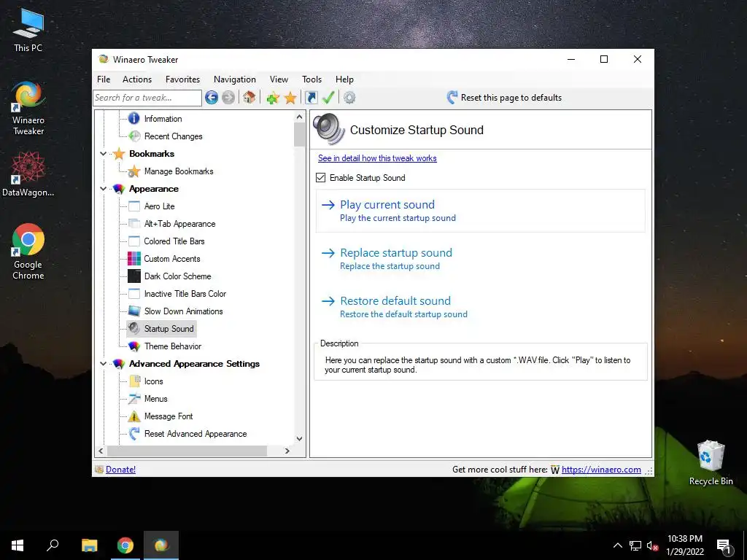The image size is (747, 560).
Task: Open the Navigation menu
Action: pos(234,79)
